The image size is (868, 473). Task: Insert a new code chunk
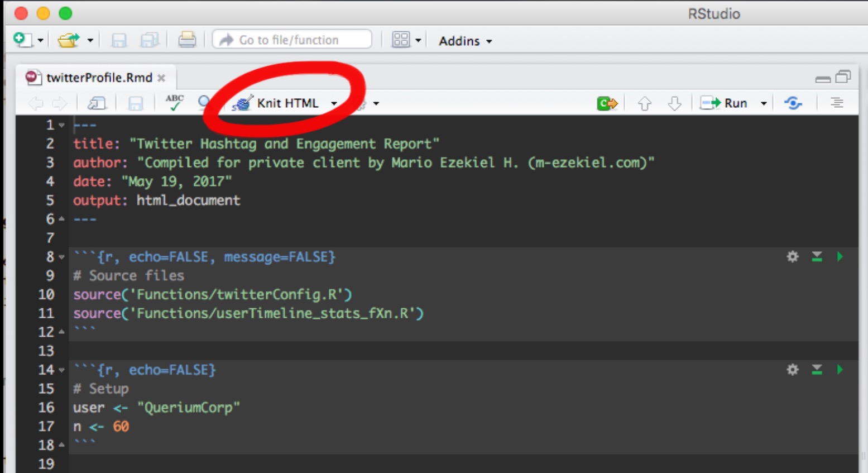point(607,103)
